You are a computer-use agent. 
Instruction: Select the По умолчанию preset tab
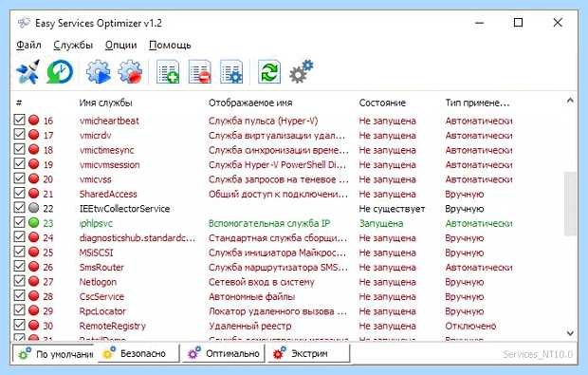coord(53,353)
